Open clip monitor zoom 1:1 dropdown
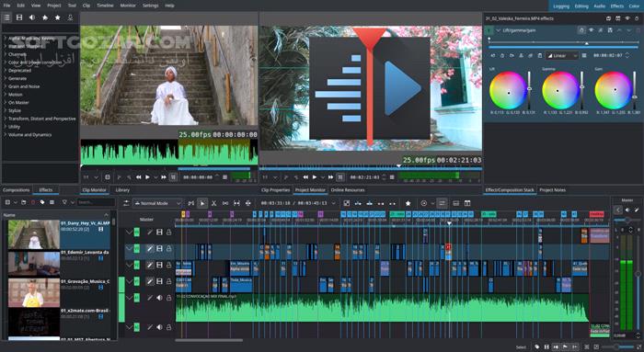This screenshot has height=352, width=644. click(x=91, y=177)
